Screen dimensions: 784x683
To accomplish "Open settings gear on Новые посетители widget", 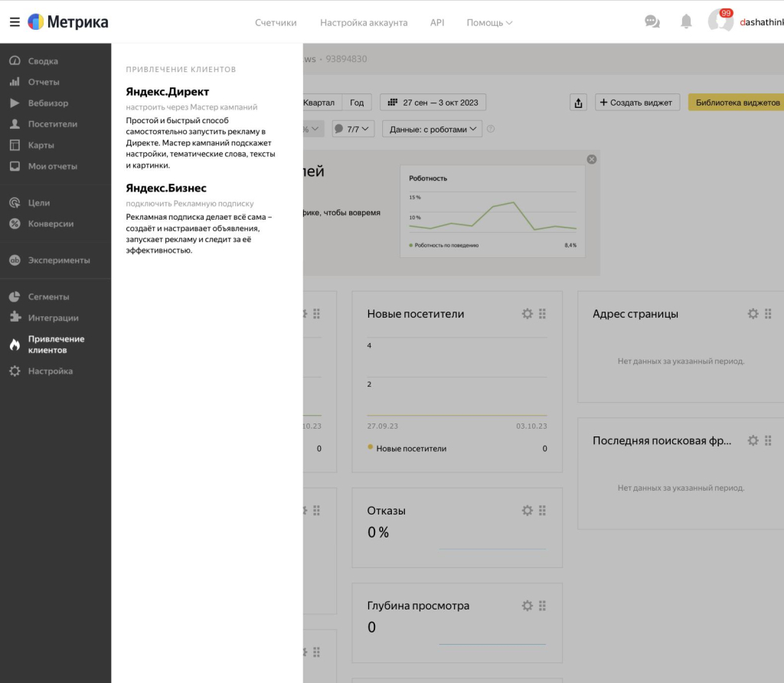I will [x=527, y=314].
